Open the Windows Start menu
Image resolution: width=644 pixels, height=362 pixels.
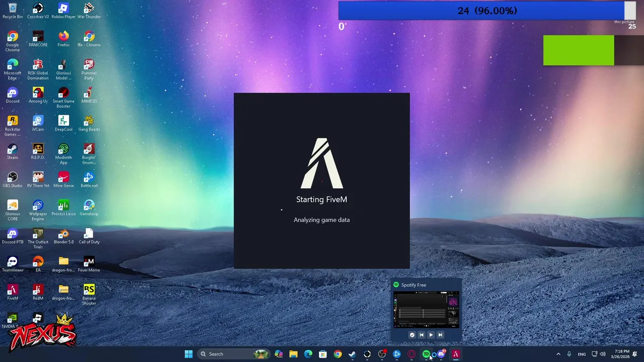point(189,354)
